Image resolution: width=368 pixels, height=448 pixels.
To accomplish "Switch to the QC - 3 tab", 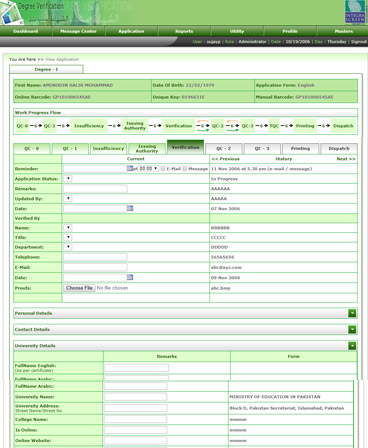I will [x=262, y=149].
